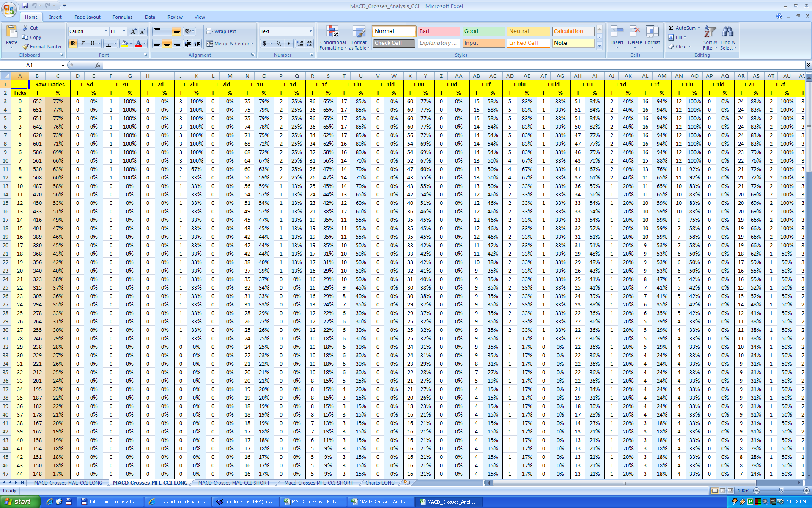
Task: Click the Format Painter brush icon
Action: pos(26,47)
